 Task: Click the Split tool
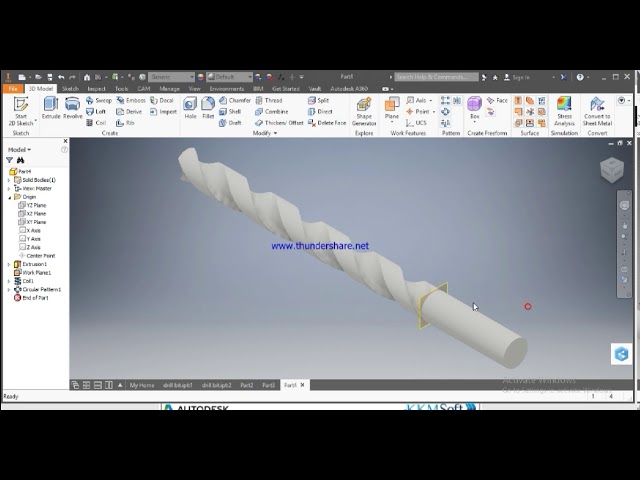318,100
